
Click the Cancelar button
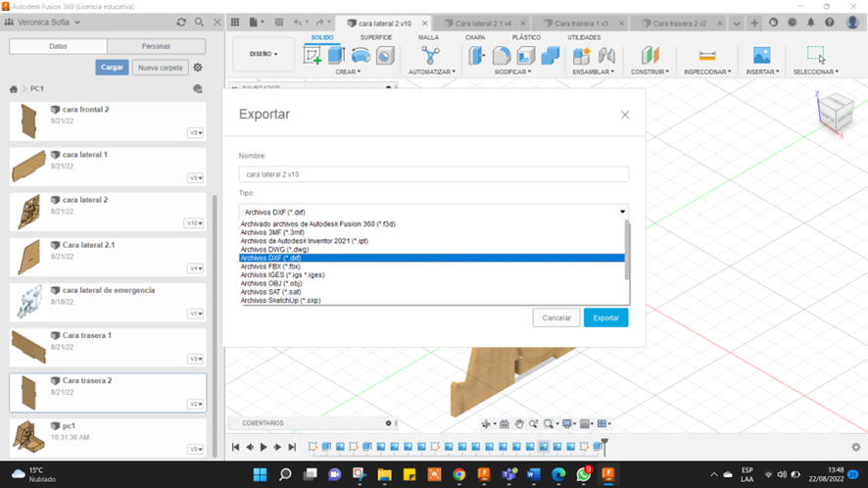tap(556, 317)
